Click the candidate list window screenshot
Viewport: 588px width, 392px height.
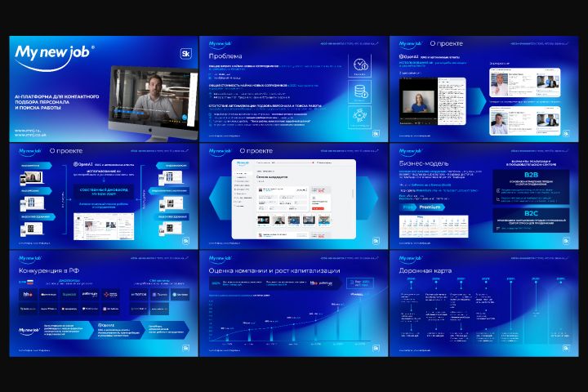[x=294, y=199]
